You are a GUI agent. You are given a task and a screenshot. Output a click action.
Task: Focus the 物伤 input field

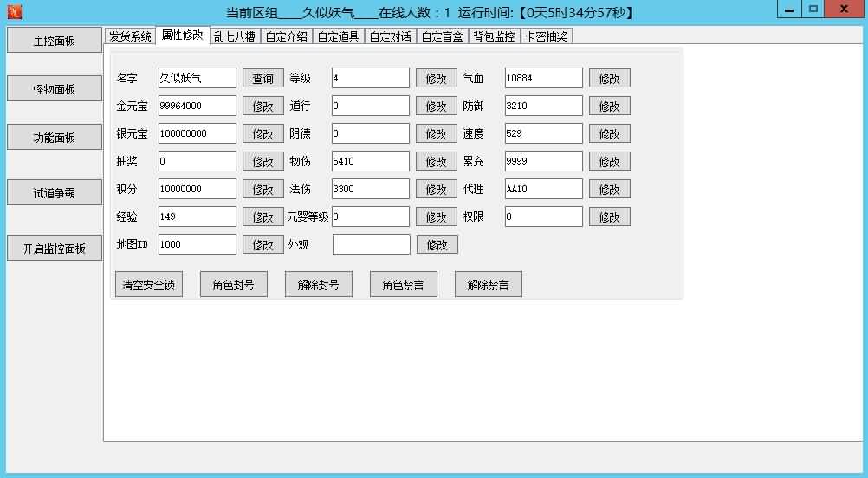(x=371, y=161)
